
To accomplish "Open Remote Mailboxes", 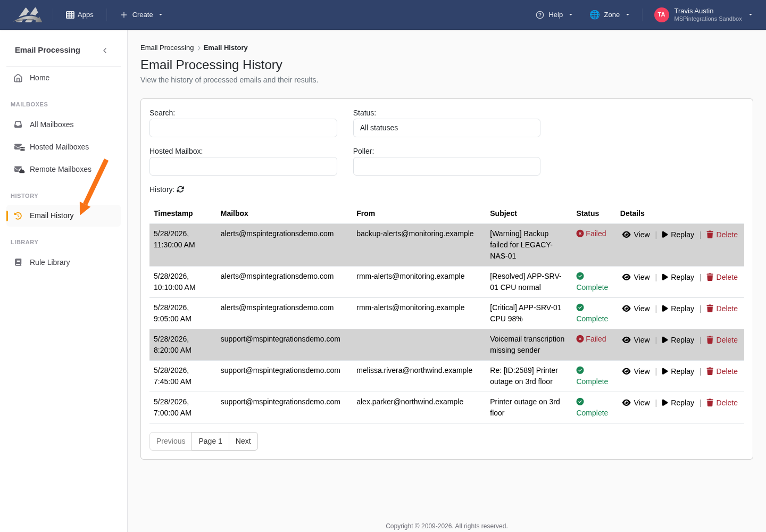I will [63, 169].
